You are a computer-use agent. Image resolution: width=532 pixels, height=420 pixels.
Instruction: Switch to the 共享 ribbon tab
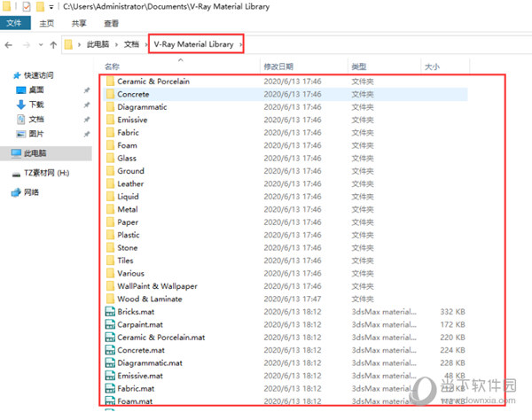point(79,23)
